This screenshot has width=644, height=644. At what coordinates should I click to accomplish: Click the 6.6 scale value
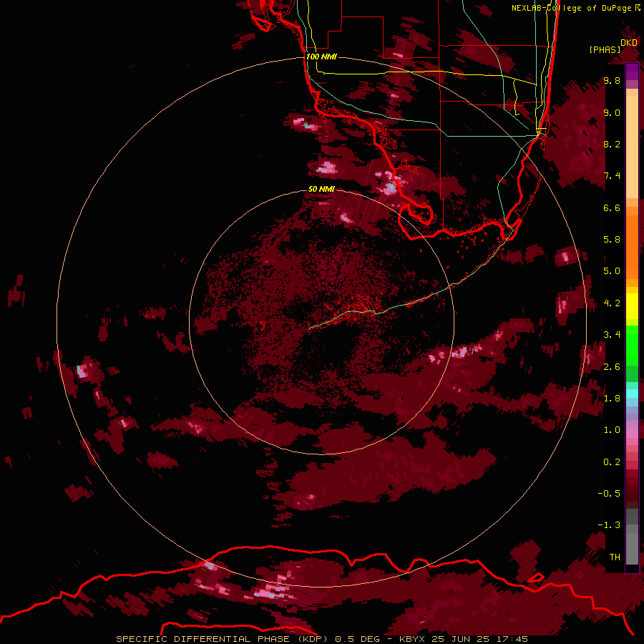click(612, 208)
